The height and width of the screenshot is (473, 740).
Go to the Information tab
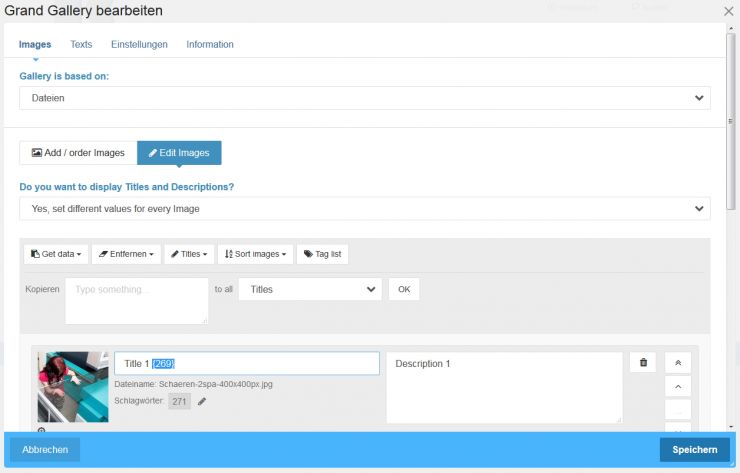point(210,44)
